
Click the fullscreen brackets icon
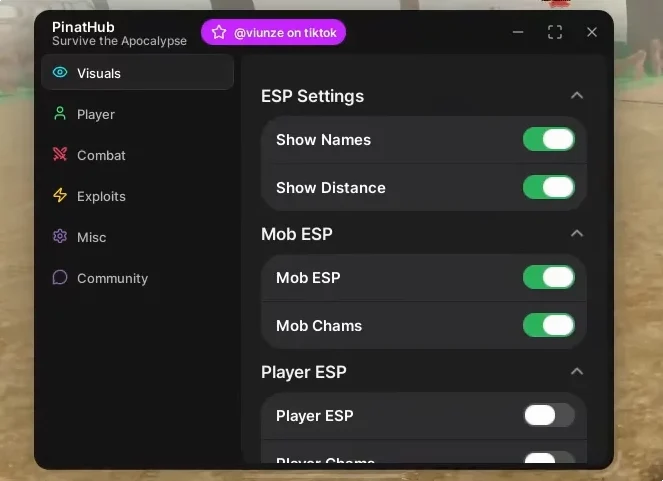pyautogui.click(x=555, y=32)
